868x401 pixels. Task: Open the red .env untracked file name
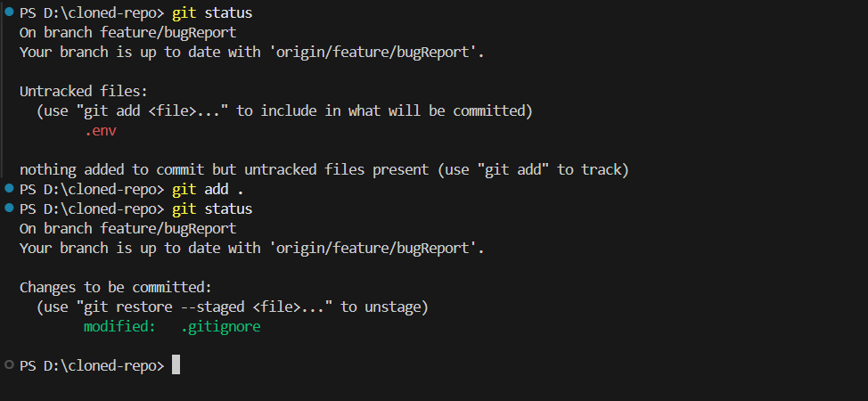(x=101, y=130)
